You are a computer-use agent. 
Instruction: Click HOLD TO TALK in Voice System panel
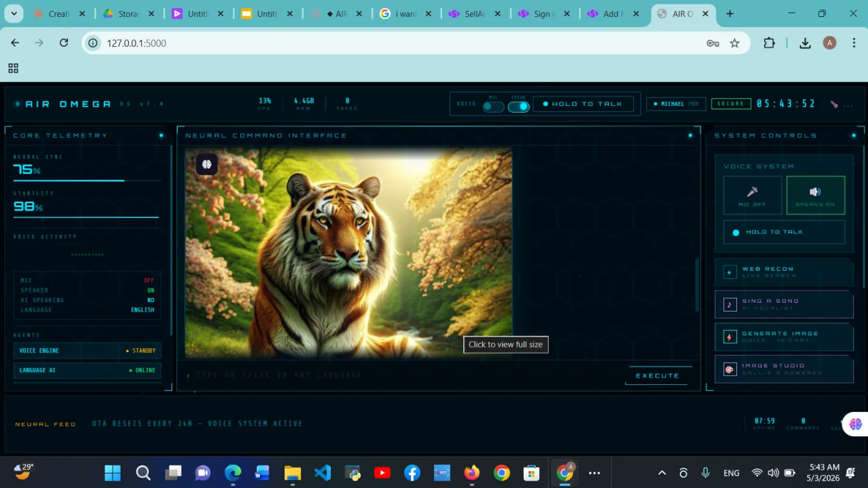(x=785, y=232)
